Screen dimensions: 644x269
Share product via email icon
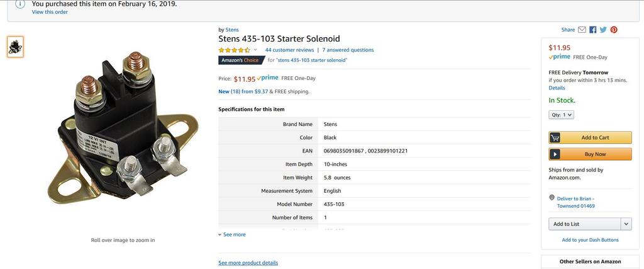[x=582, y=30]
